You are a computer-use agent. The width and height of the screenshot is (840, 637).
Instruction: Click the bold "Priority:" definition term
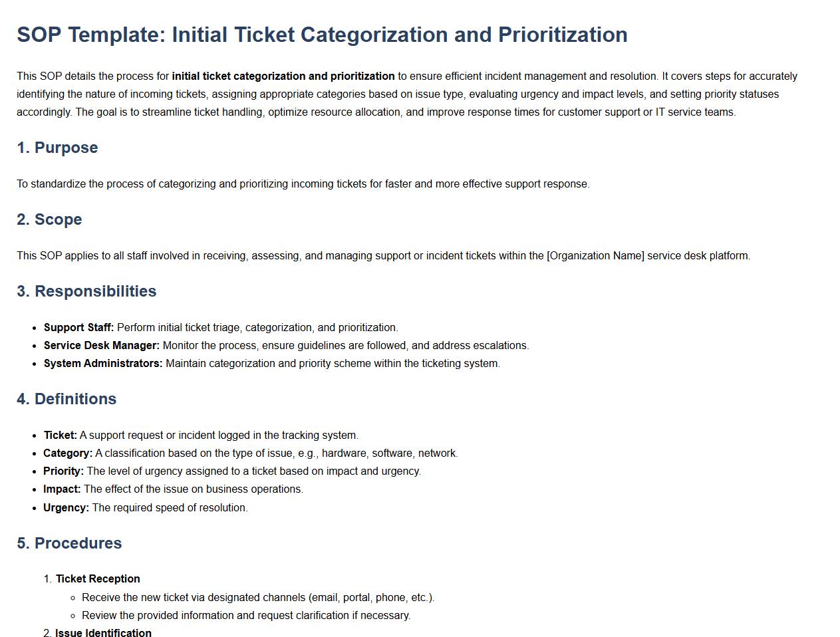click(x=63, y=471)
